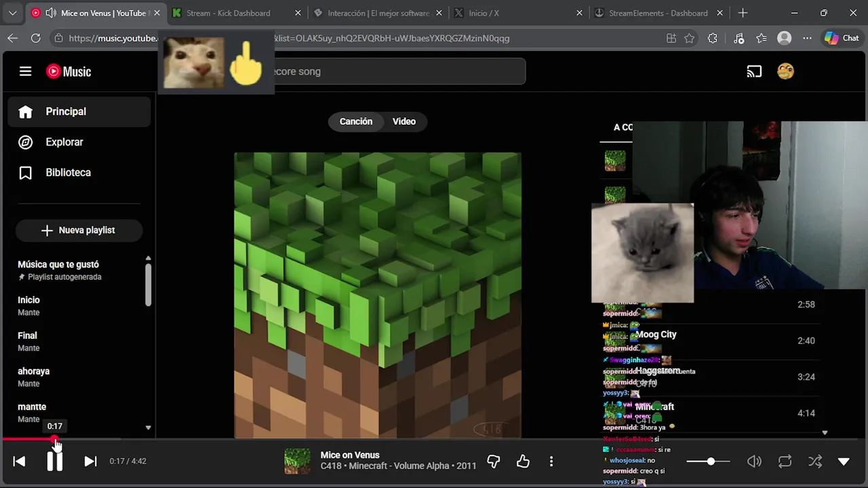Open the Cast to device icon
This screenshot has width=868, height=488.
pos(754,71)
